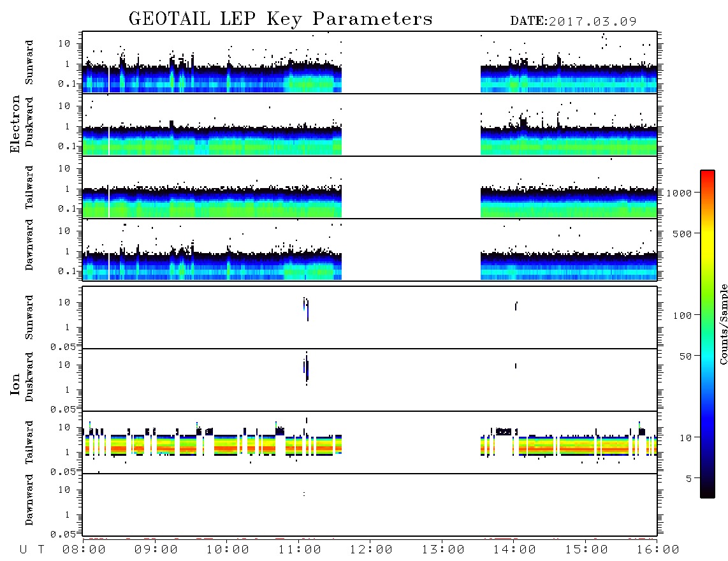Click the Ion Tailward spectrogram panel
The width and height of the screenshot is (728, 561).
(370, 442)
